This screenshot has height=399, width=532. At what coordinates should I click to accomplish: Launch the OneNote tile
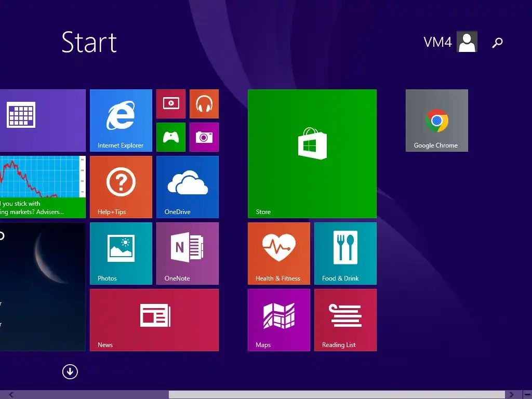pos(188,254)
